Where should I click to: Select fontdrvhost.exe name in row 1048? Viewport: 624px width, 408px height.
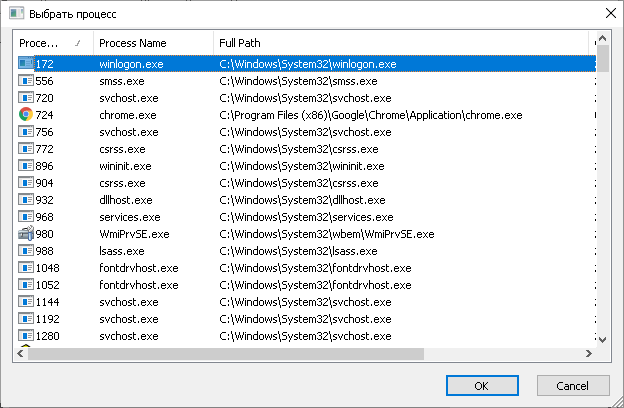tap(138, 268)
